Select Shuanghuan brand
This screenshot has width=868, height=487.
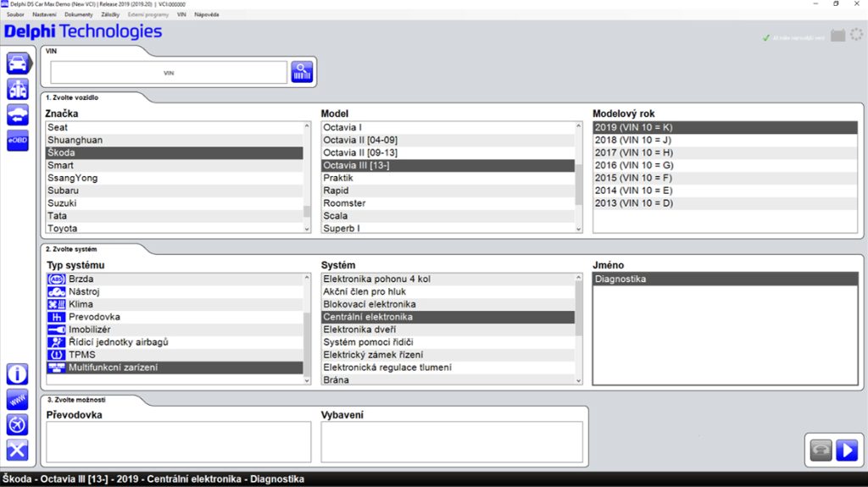(x=174, y=140)
